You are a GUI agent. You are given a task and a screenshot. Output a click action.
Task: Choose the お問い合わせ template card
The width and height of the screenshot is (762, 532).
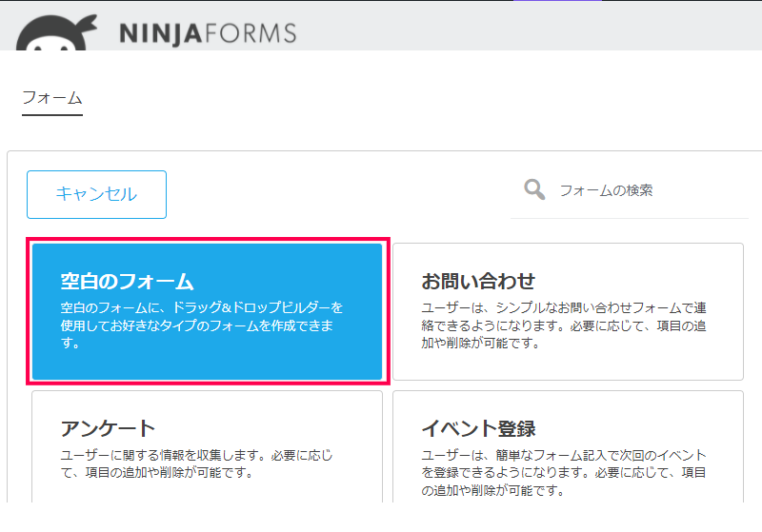[x=568, y=311]
